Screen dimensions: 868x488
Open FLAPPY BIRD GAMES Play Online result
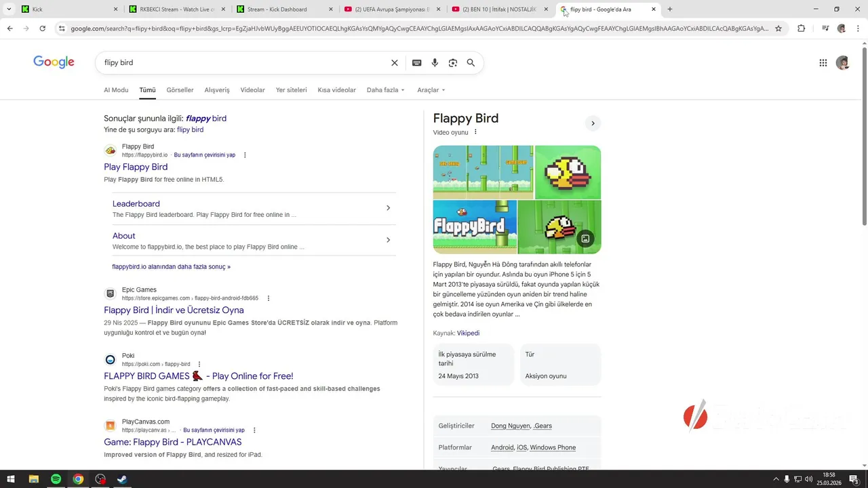point(199,376)
